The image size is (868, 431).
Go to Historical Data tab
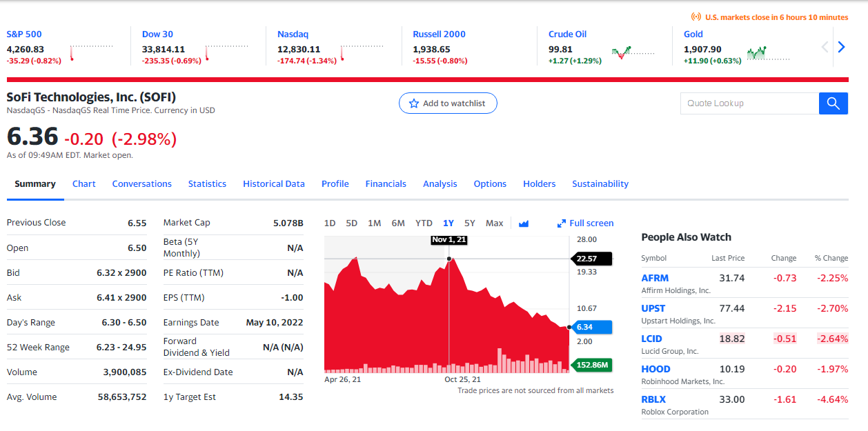[x=274, y=184]
